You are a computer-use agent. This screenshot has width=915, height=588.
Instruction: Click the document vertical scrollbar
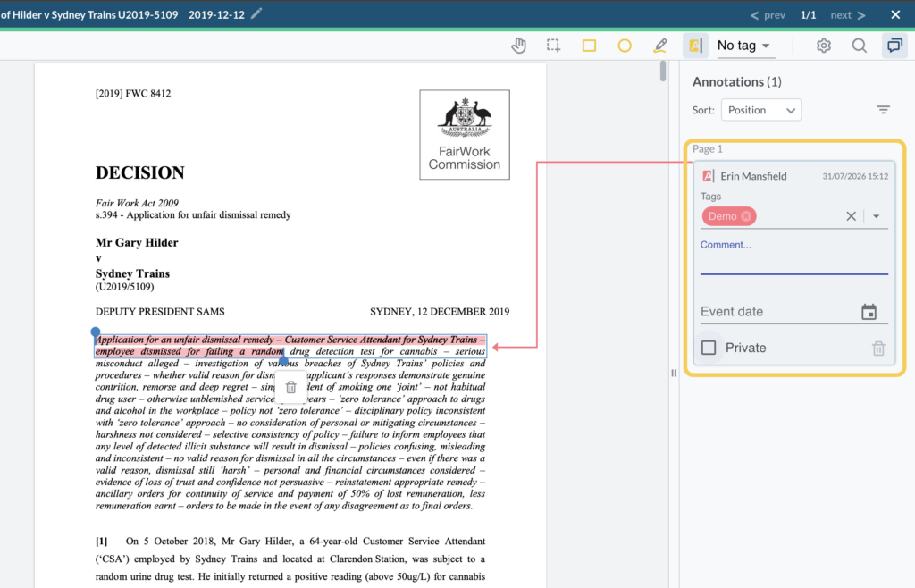[663, 71]
